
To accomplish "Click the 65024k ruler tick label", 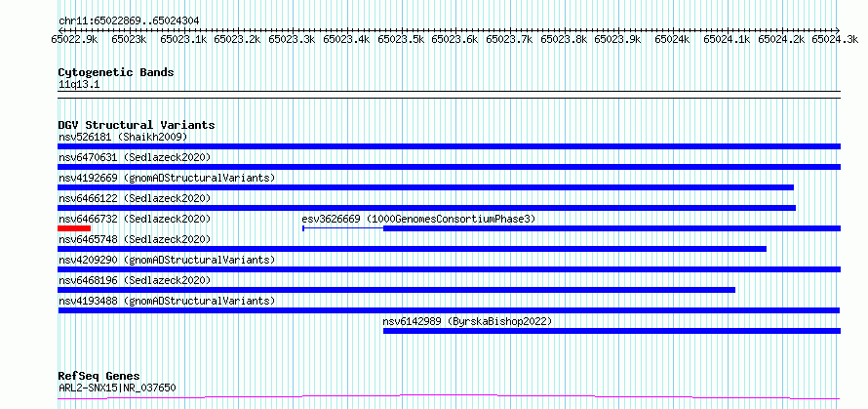I will pos(672,39).
